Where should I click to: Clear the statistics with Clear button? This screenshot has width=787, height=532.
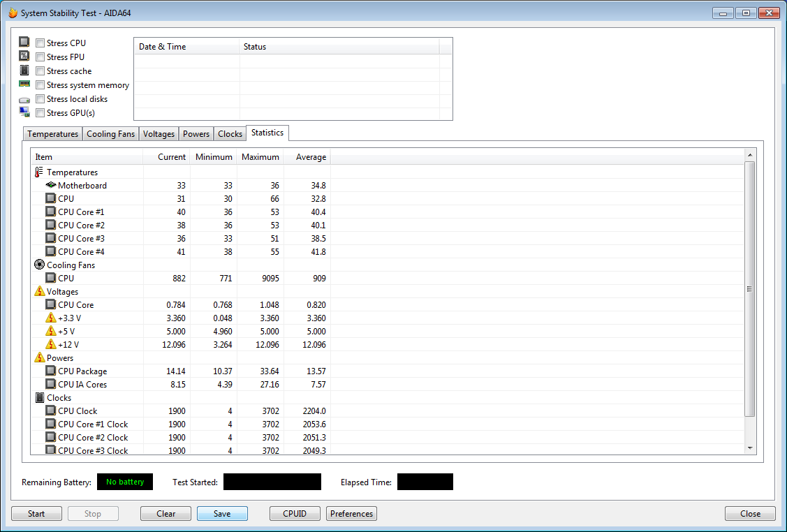pyautogui.click(x=166, y=513)
